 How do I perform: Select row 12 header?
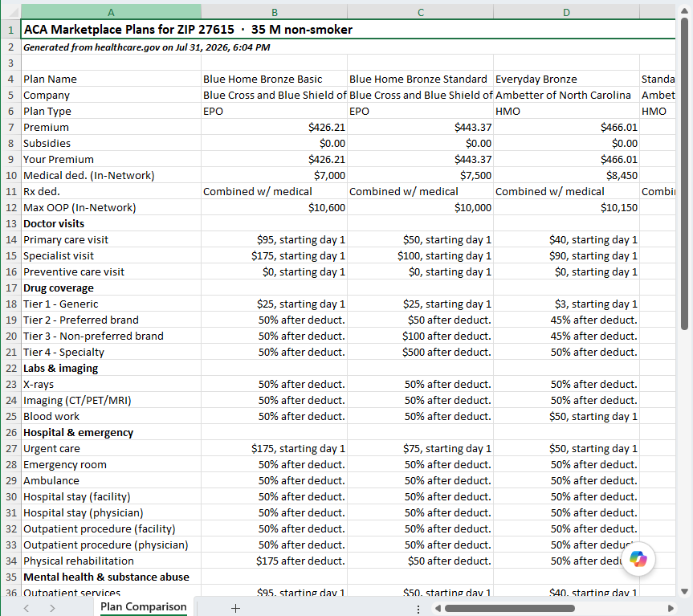click(x=10, y=208)
